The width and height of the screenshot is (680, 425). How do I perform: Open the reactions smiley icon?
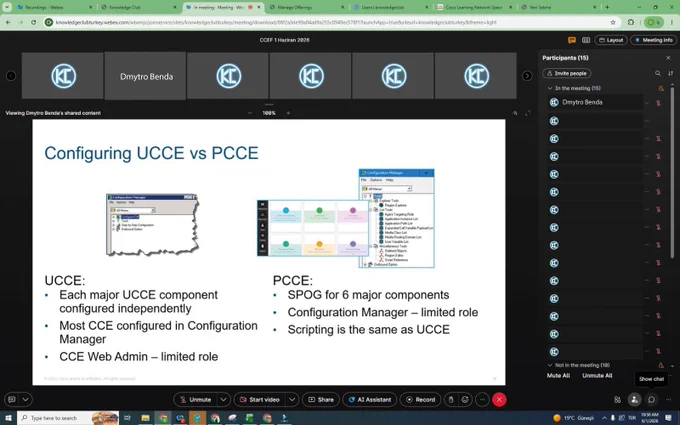click(x=465, y=399)
